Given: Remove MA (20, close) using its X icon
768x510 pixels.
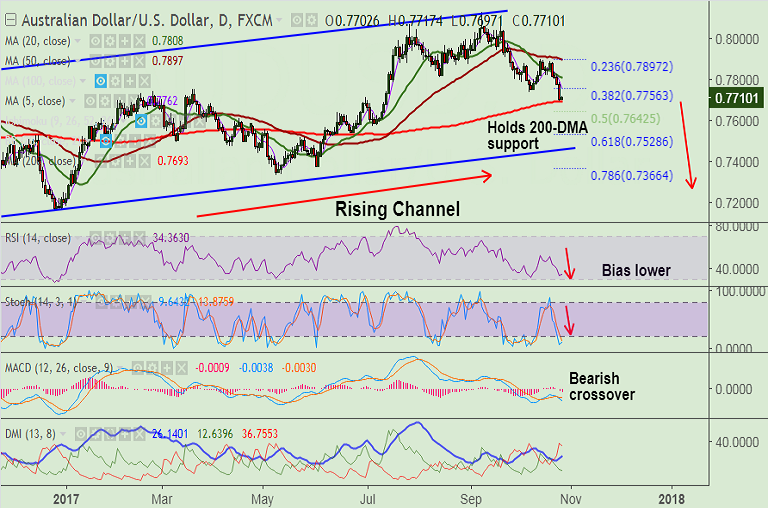Looking at the screenshot, I should [140, 41].
